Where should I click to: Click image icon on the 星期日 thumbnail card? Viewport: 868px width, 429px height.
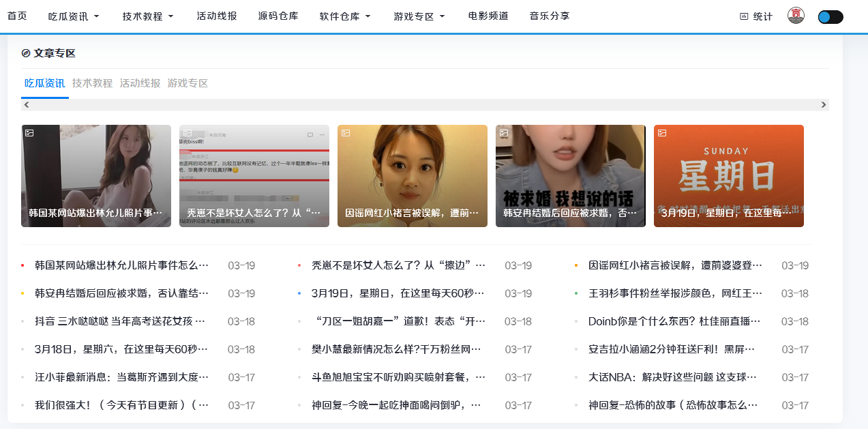pos(662,133)
